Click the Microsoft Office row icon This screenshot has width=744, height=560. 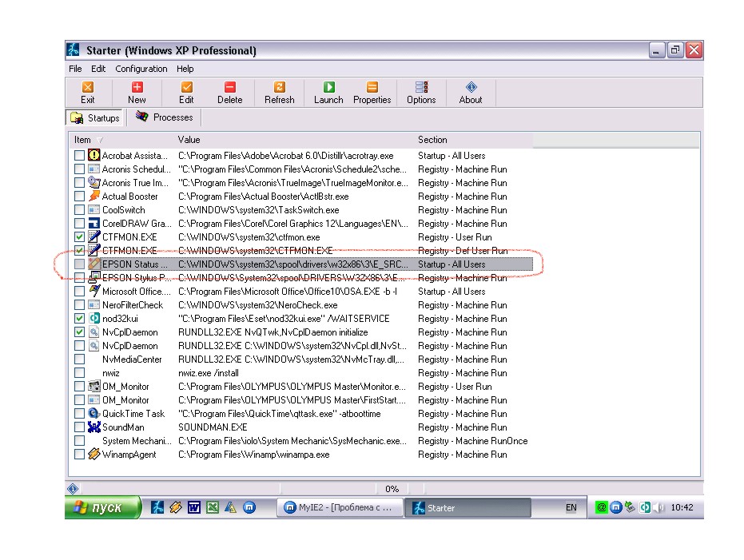coord(94,291)
